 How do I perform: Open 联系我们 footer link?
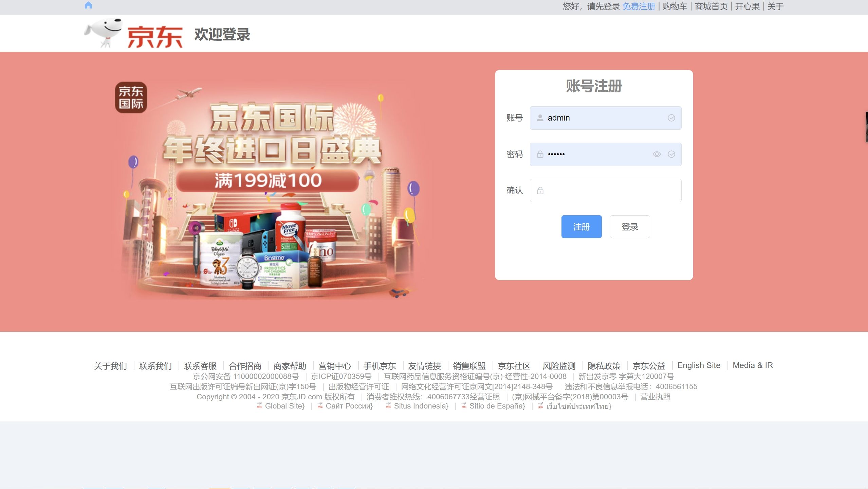[x=155, y=366]
